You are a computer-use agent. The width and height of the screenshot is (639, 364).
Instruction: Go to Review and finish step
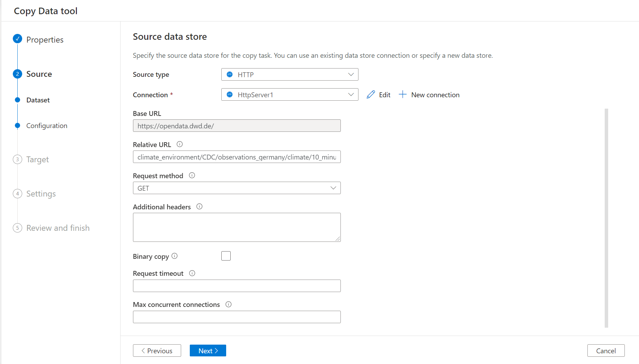[58, 228]
